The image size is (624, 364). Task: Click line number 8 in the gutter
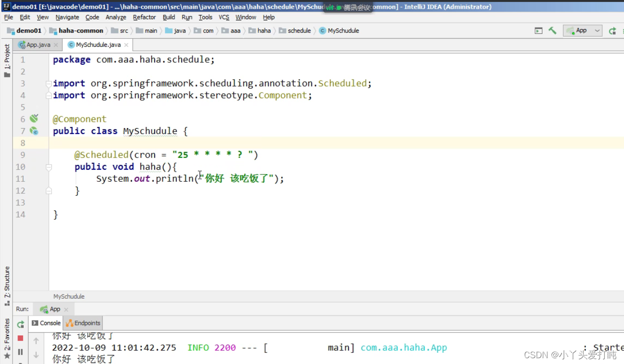[22, 143]
